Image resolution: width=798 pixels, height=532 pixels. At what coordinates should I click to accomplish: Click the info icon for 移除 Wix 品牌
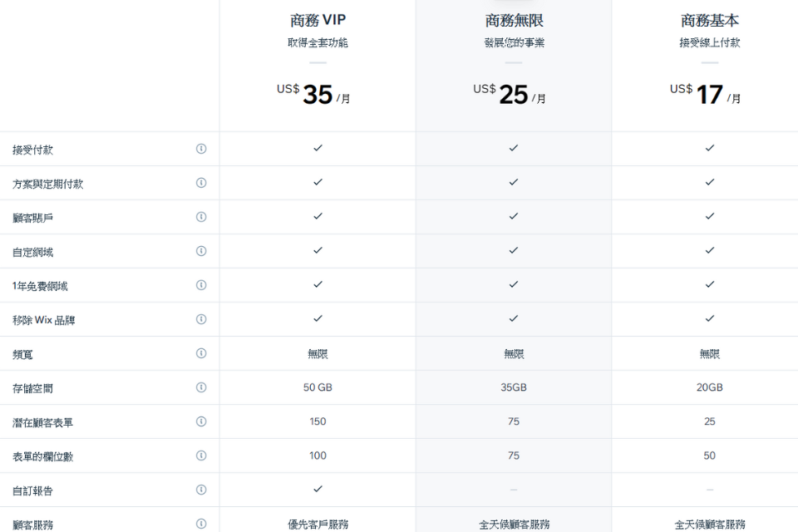(200, 318)
